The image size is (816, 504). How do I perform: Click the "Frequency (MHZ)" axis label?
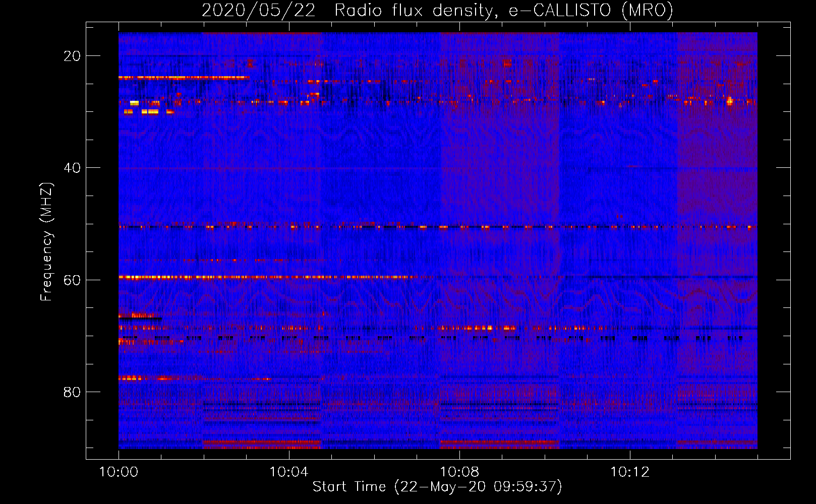[x=46, y=242]
